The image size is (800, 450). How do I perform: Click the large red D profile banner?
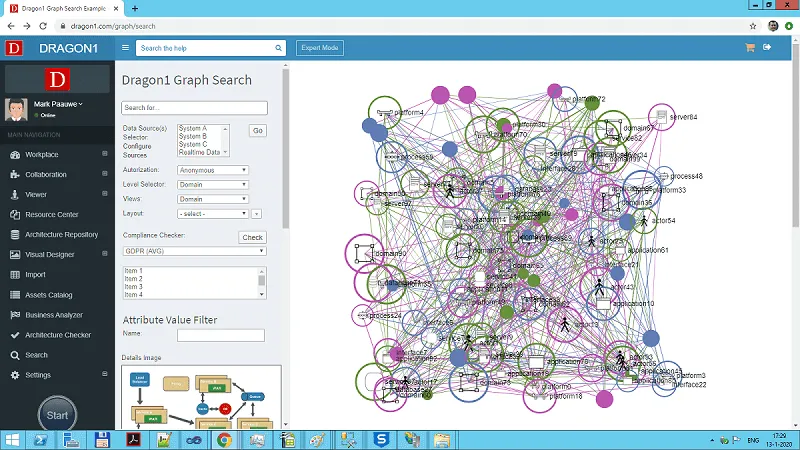click(57, 79)
